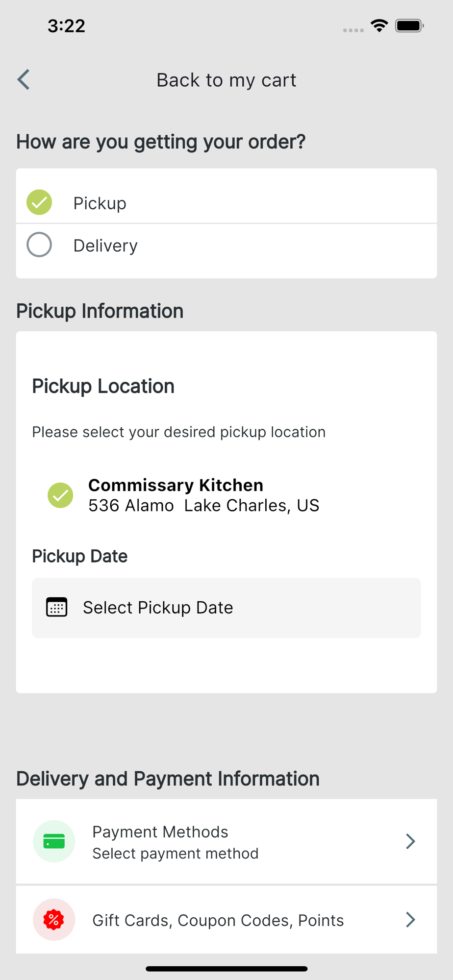This screenshot has height=980, width=453.
Task: Select the Delivery radio option
Action: pos(39,245)
